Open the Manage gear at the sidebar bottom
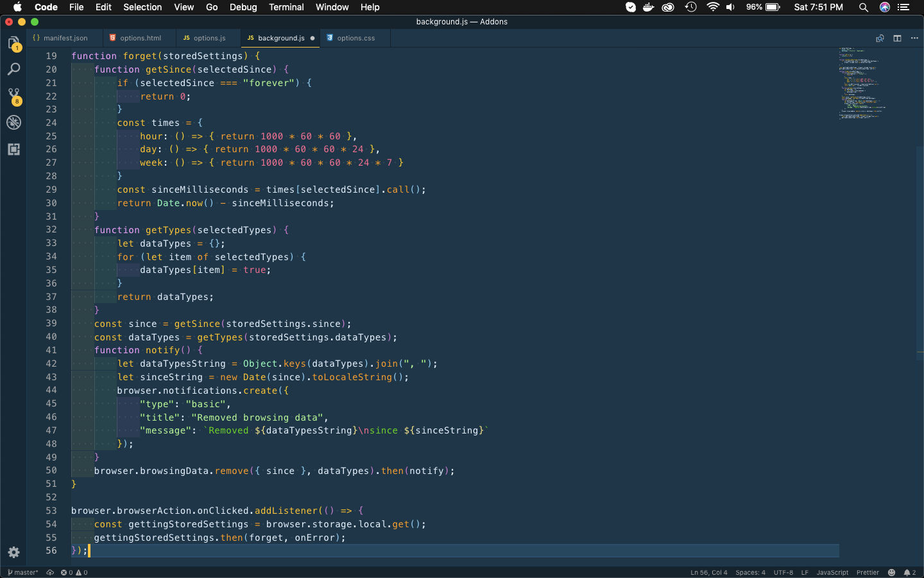924x578 pixels. [x=13, y=552]
